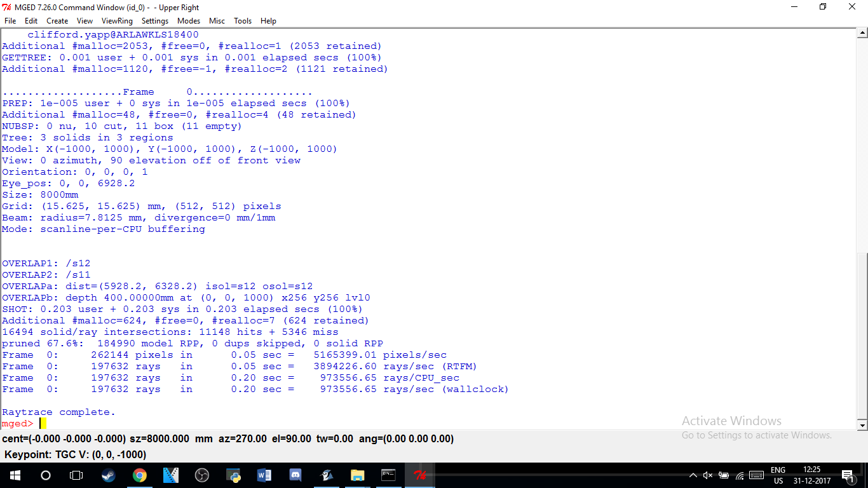
Task: Open the Tools menu
Action: pos(243,21)
